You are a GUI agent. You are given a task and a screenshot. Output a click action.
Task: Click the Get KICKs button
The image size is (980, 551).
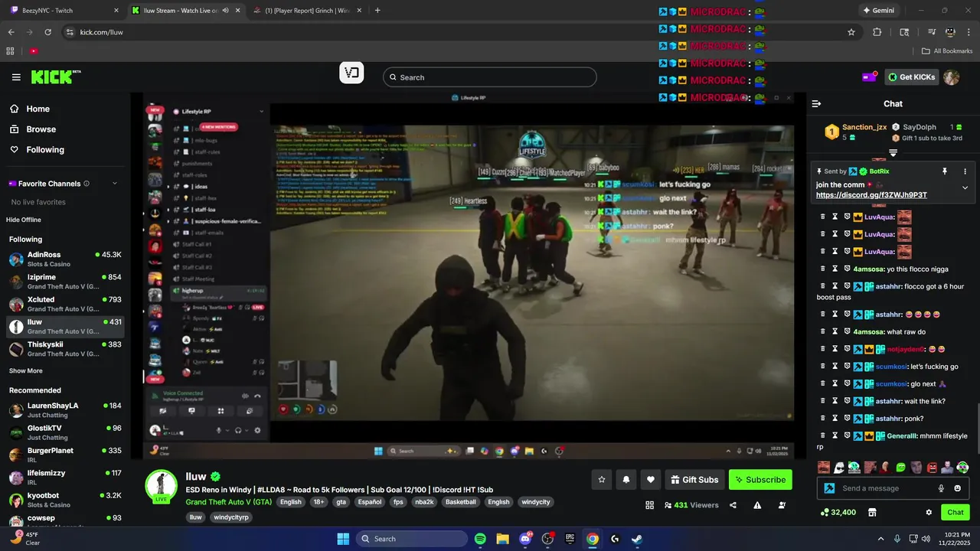point(911,77)
